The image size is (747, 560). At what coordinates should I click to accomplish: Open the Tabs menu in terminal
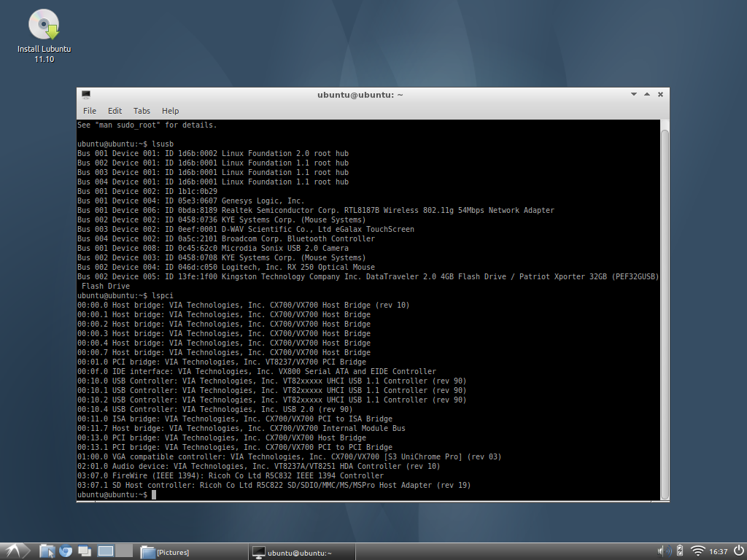142,111
